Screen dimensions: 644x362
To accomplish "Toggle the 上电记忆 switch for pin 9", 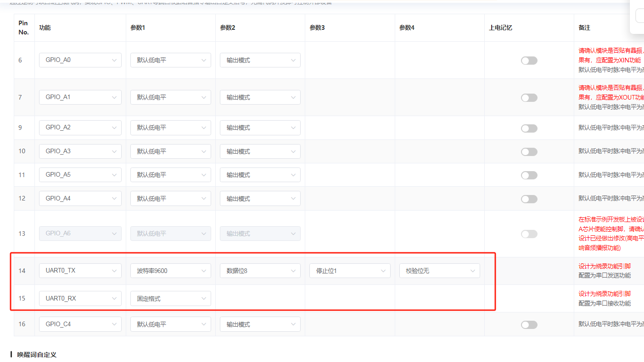I will 529,128.
